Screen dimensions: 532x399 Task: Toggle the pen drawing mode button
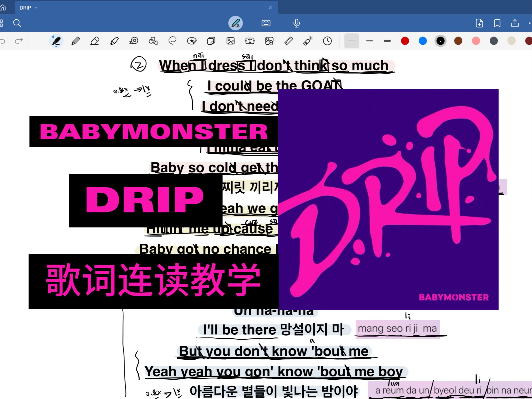click(235, 23)
